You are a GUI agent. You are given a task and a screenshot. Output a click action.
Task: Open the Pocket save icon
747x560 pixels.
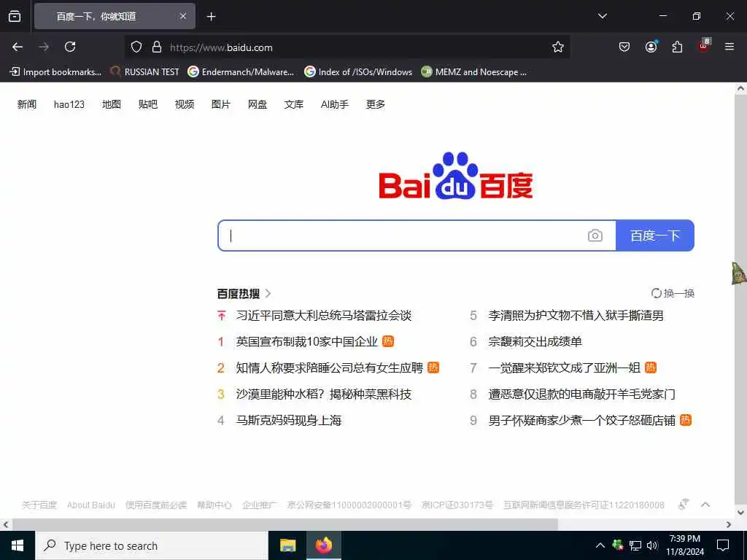tap(624, 47)
